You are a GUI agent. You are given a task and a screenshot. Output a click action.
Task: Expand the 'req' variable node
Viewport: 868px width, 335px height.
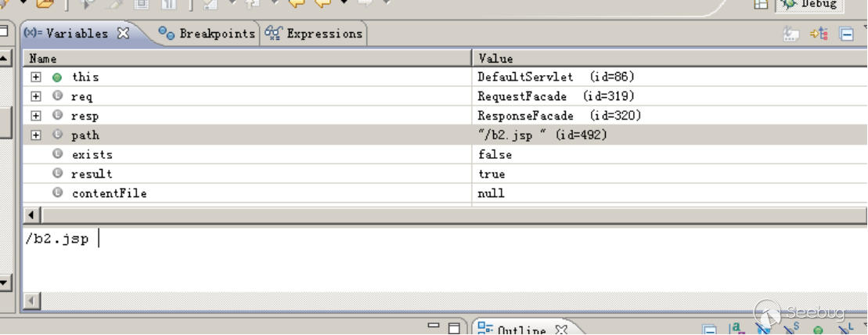pos(36,96)
